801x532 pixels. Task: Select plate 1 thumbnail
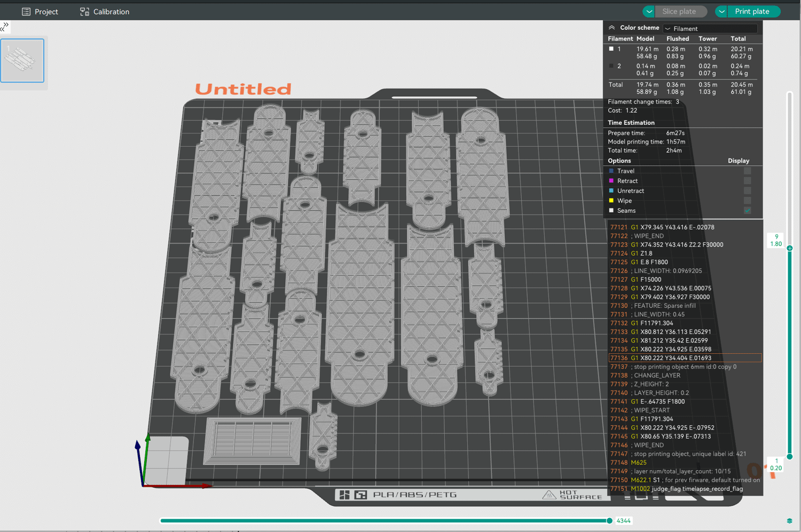22,60
